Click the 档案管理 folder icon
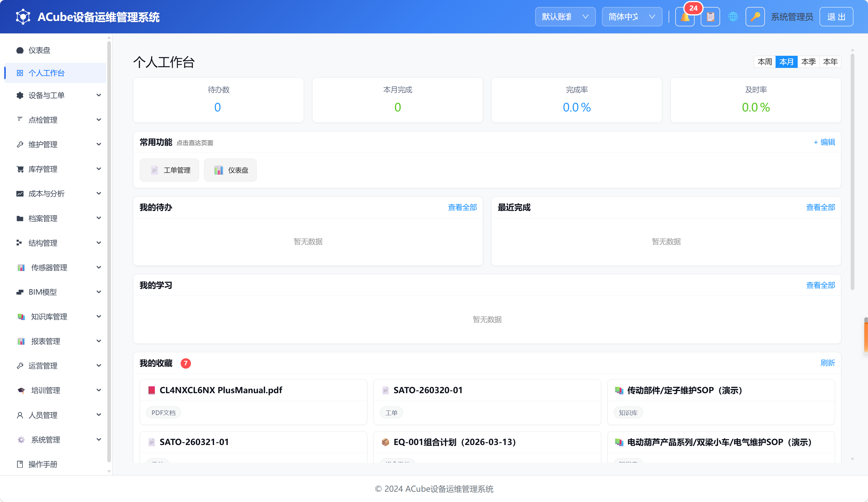 [20, 219]
